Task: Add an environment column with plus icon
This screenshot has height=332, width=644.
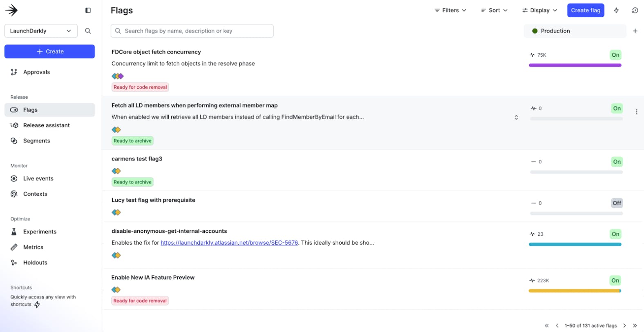Action: pos(635,31)
